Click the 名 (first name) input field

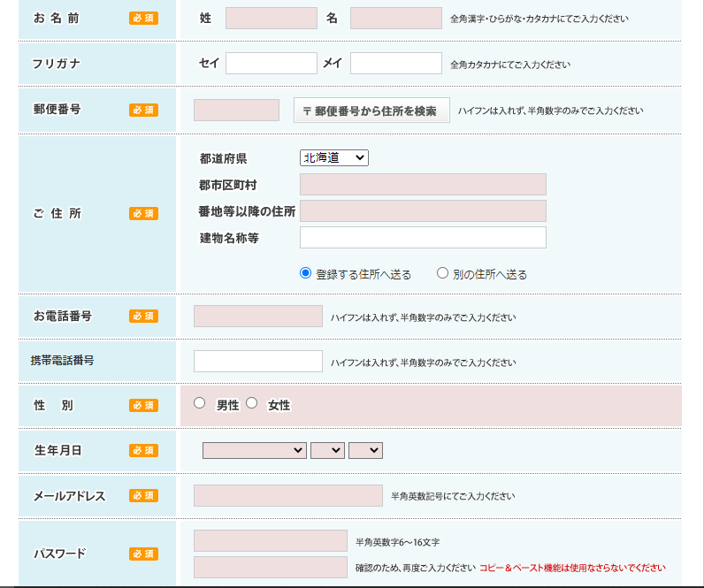tap(395, 19)
